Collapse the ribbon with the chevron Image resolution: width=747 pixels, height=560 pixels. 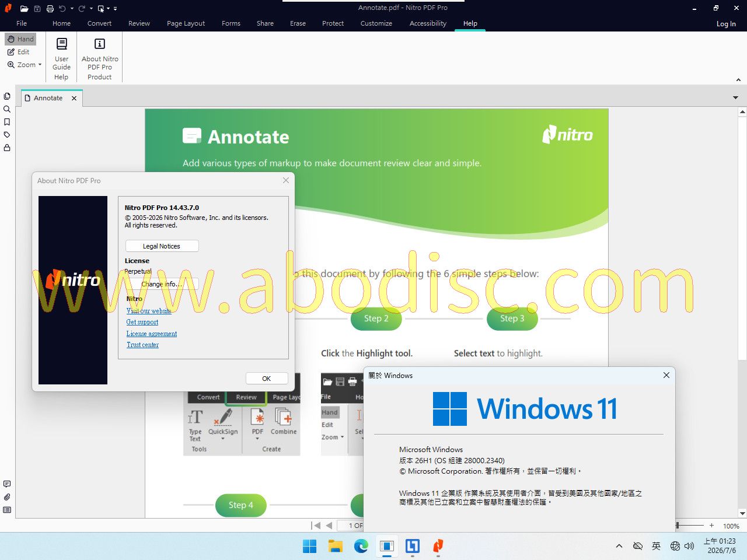[738, 80]
